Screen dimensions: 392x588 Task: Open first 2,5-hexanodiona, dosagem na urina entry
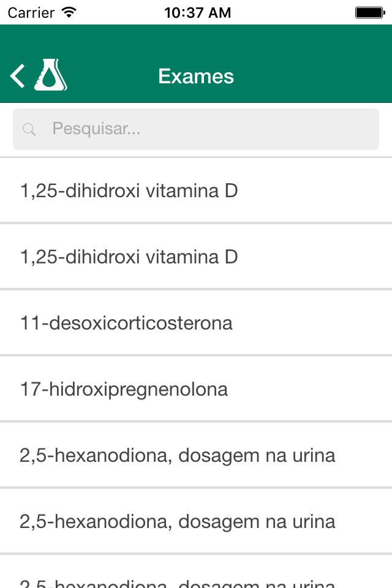pos(196,455)
